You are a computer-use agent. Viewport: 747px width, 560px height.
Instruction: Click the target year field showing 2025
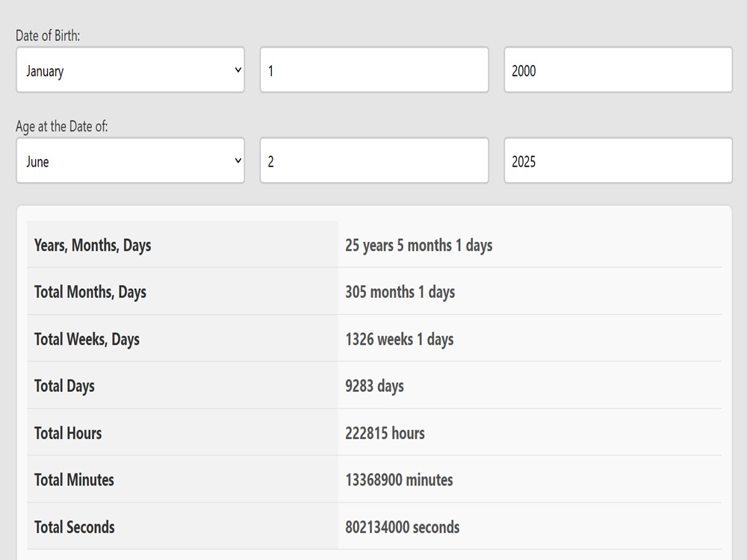[x=618, y=161]
